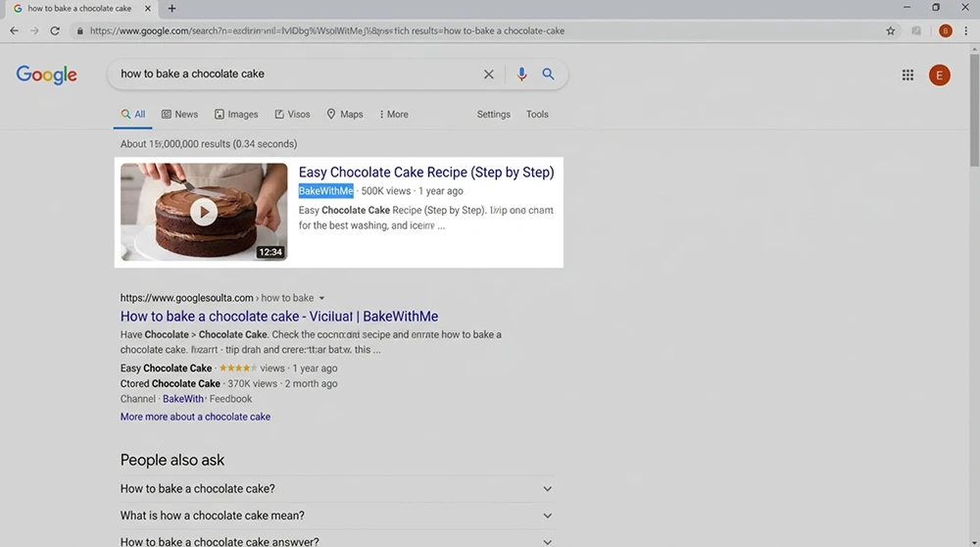The height and width of the screenshot is (547, 980).
Task: Switch to the Maps tab
Action: 344,115
